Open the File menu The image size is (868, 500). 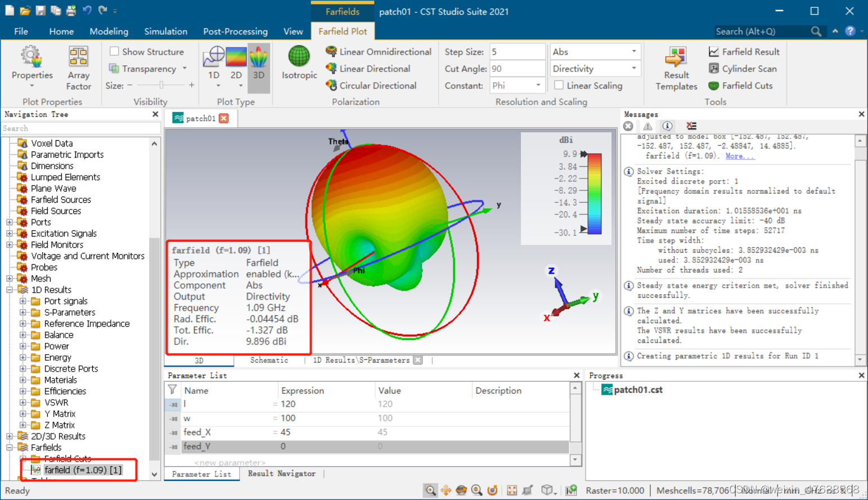(21, 32)
